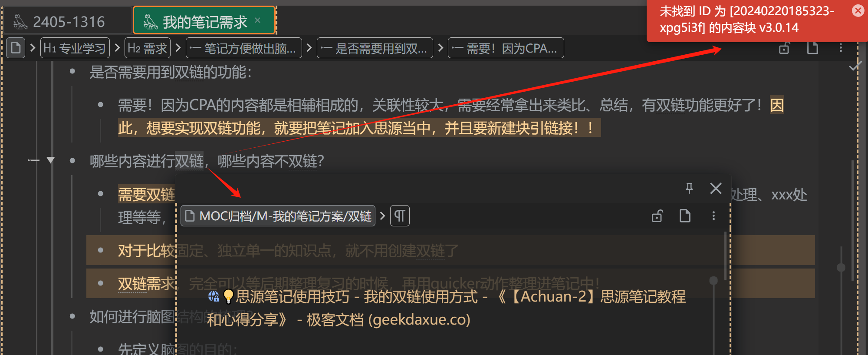Toggle the lock icon in the popup toolbar
This screenshot has height=355, width=868.
point(657,216)
